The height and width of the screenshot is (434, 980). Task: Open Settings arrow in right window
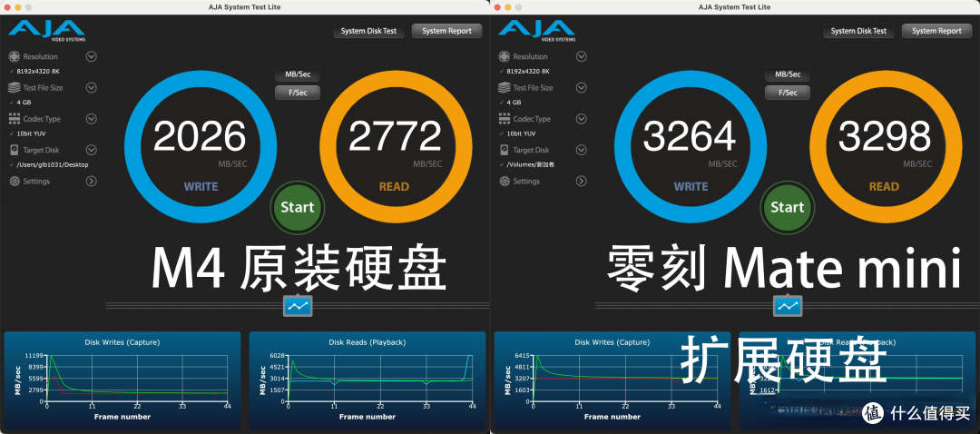582,182
